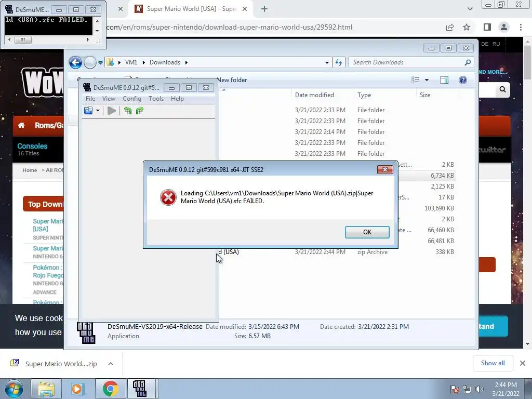The image size is (532, 399).
Task: Open Chrome tab search chevron
Action: 470,9
